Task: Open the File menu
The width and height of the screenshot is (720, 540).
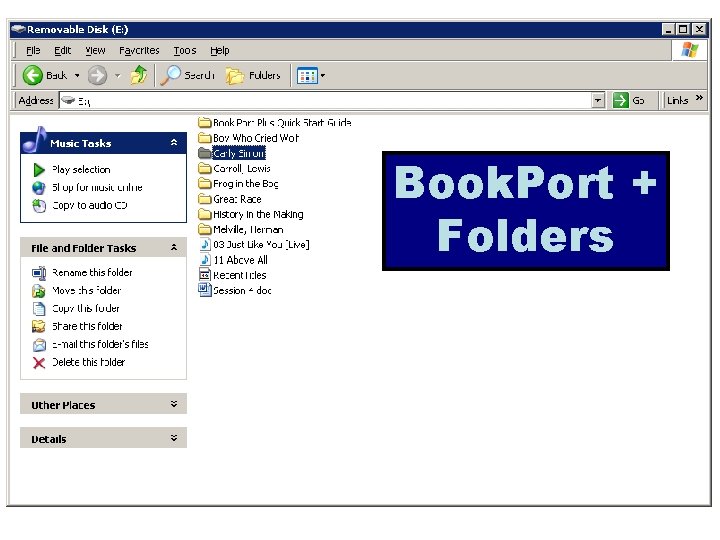Action: tap(33, 51)
